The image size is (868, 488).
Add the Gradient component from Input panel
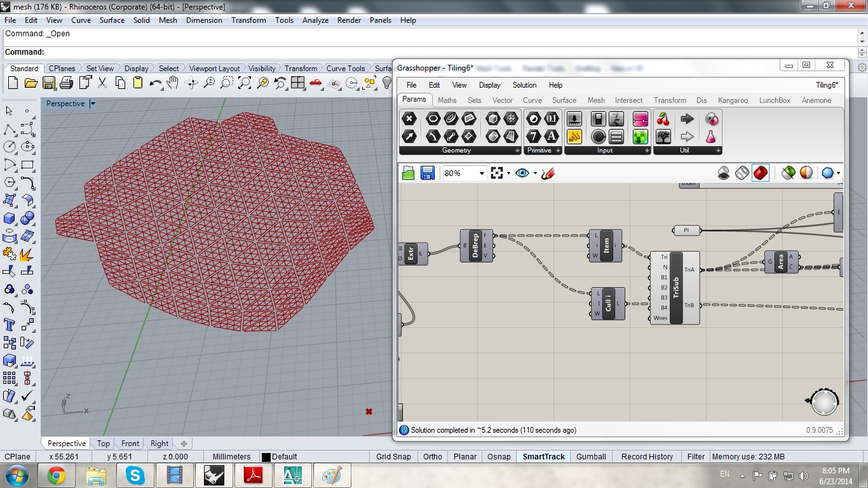(641, 119)
